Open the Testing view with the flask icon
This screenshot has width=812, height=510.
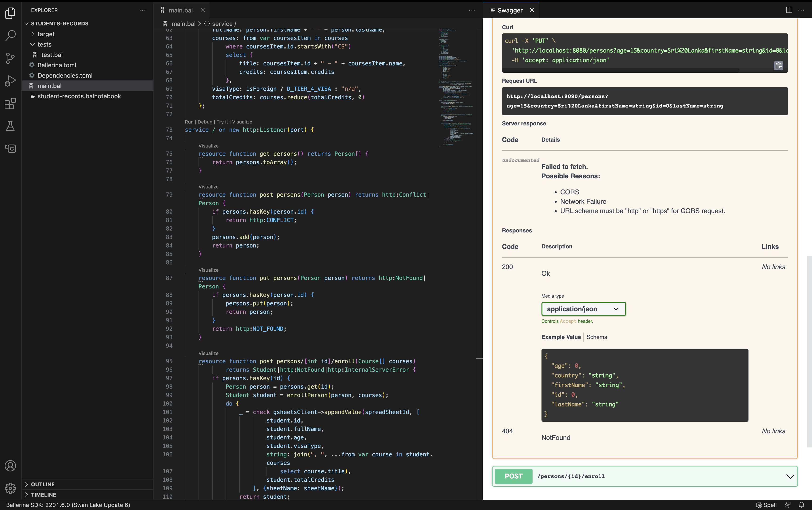pyautogui.click(x=10, y=126)
